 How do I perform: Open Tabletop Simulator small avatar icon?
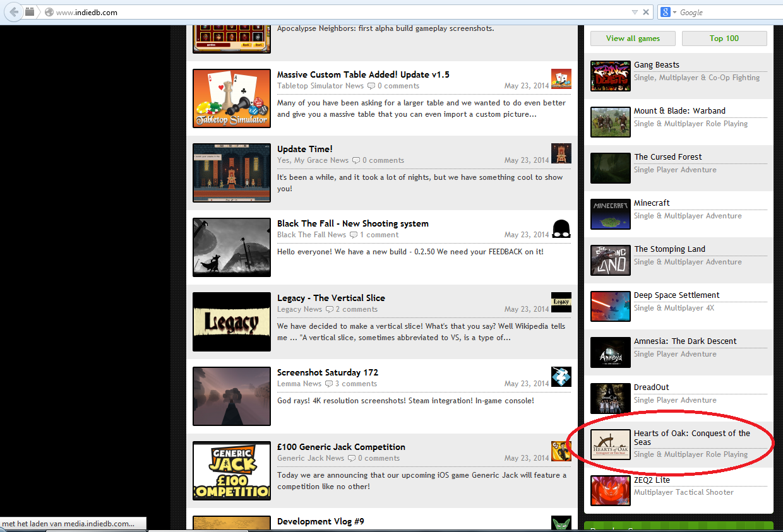561,79
